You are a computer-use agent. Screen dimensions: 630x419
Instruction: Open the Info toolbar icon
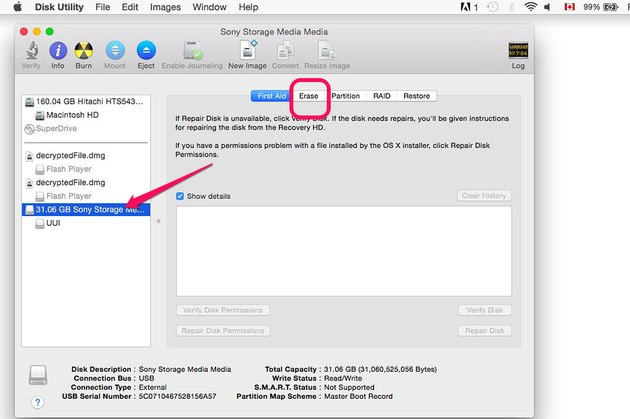click(x=58, y=51)
